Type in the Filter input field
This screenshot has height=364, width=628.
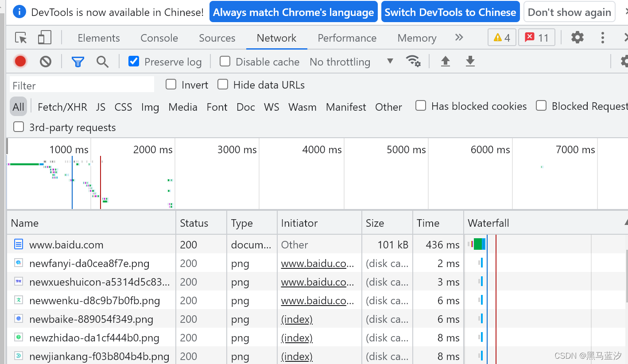(x=82, y=85)
